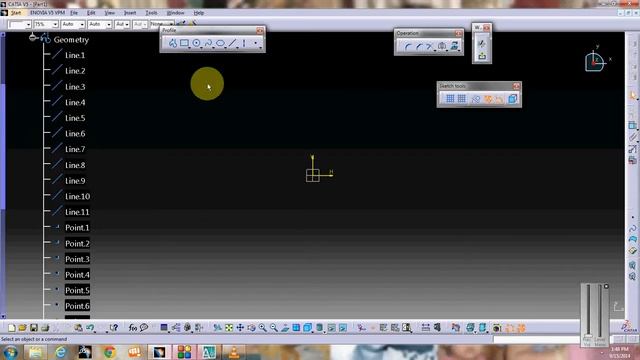Click the Fit All In icon
640x360 pixels.
point(229,328)
